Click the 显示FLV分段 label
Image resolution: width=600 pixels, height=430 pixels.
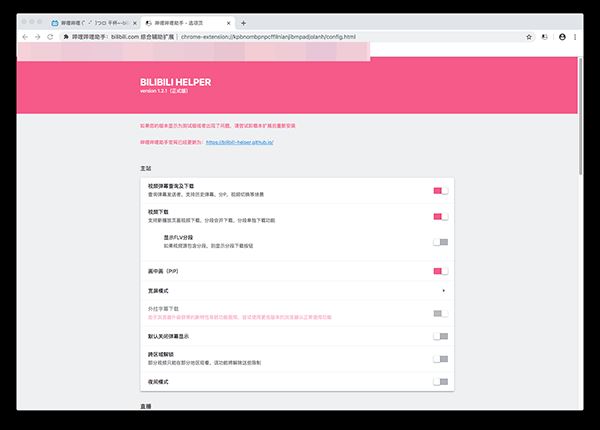pos(178,238)
